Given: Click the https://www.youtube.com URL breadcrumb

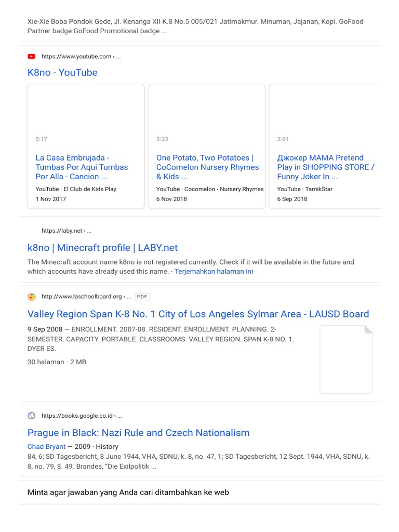Looking at the screenshot, I should (81, 56).
